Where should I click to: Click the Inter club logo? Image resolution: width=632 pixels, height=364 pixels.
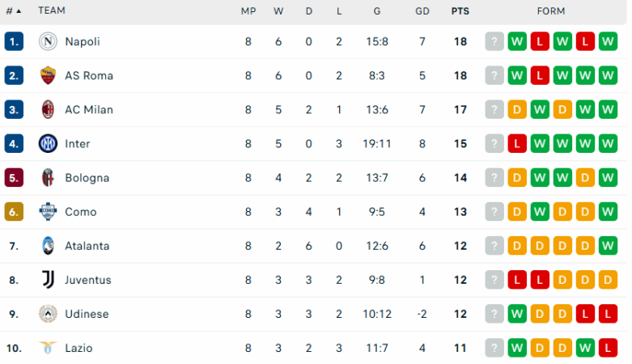48,144
